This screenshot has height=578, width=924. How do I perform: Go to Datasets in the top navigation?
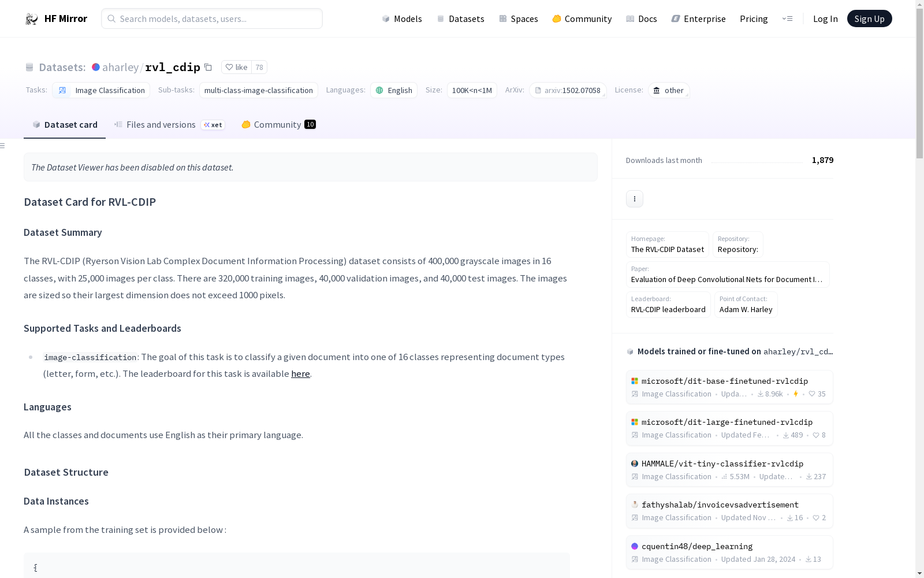(460, 18)
